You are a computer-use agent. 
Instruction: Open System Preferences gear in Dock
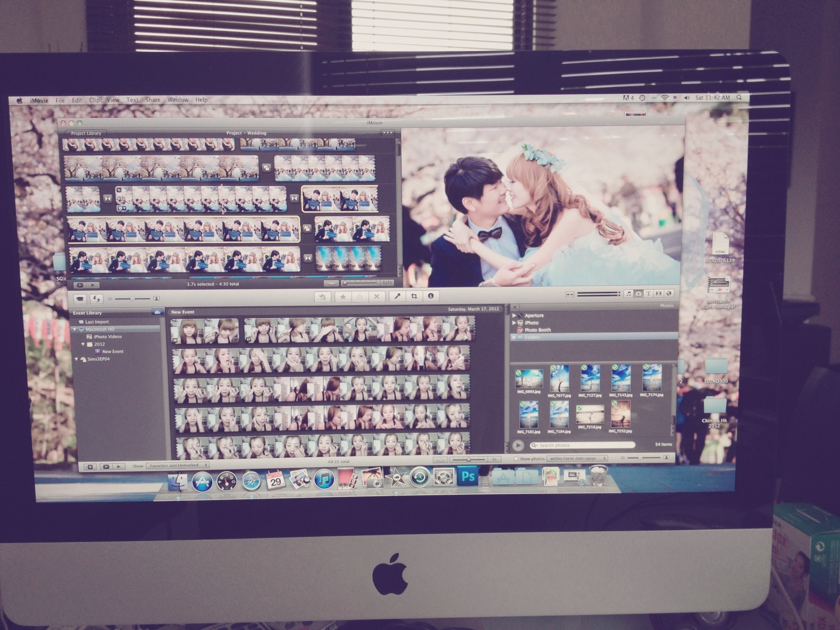coord(444,477)
